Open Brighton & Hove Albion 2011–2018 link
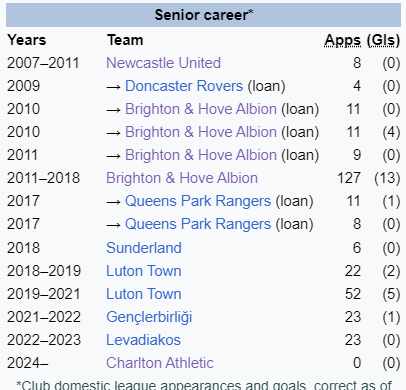406x390 pixels. click(182, 178)
